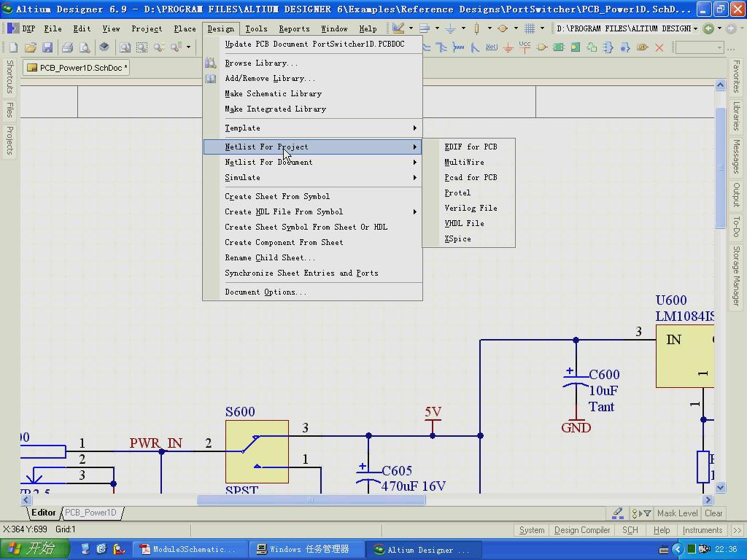Viewport: 747px width, 560px height.
Task: Click the SCH panel button
Action: pos(630,530)
